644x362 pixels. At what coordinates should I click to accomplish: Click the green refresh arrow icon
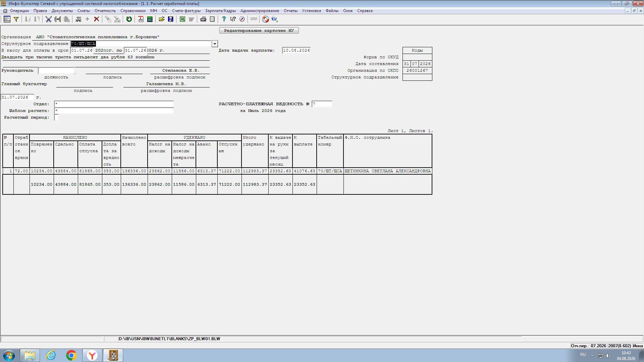129,19
